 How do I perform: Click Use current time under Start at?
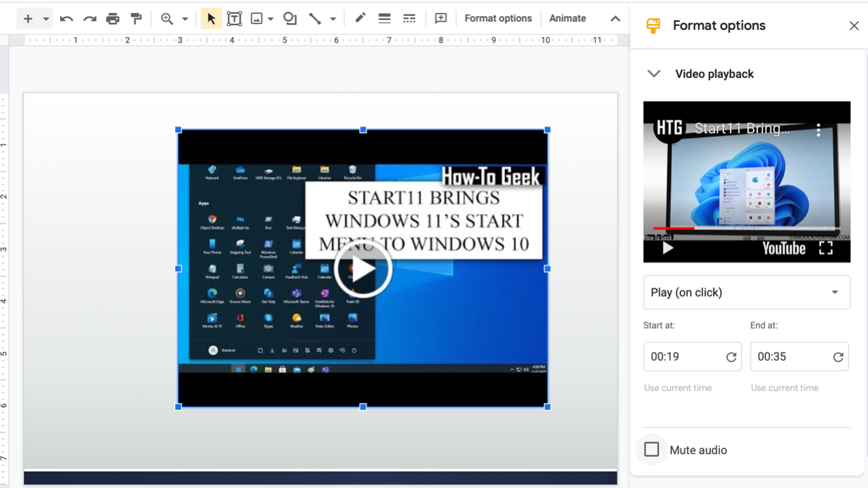[x=677, y=388]
